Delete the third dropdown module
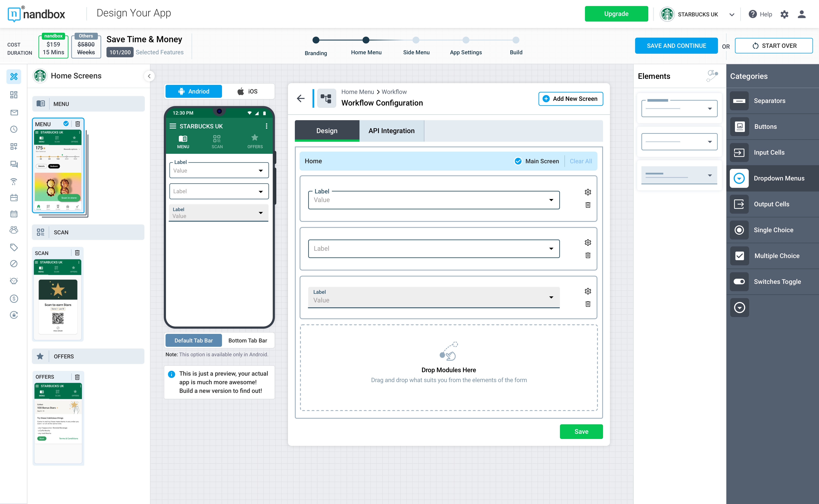This screenshot has width=819, height=504. coord(588,304)
